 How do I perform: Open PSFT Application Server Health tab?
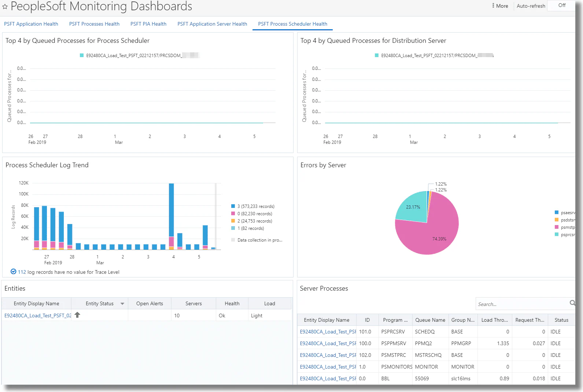tap(212, 24)
